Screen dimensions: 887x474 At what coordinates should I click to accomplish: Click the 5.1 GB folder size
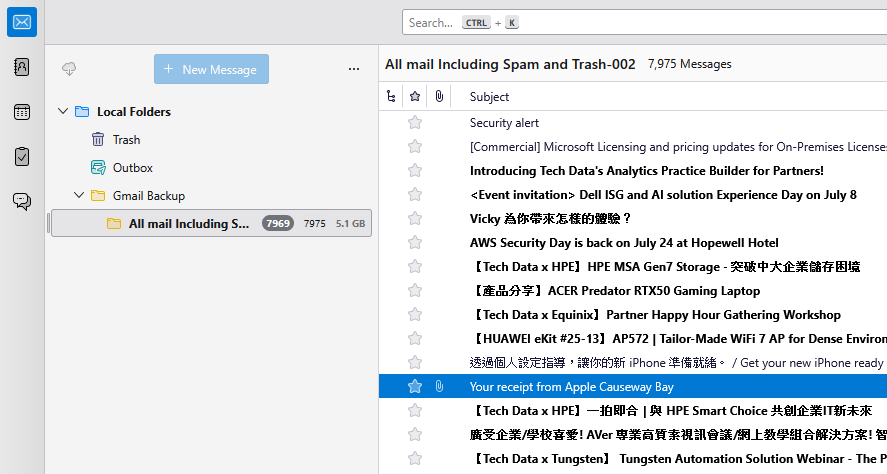350,223
